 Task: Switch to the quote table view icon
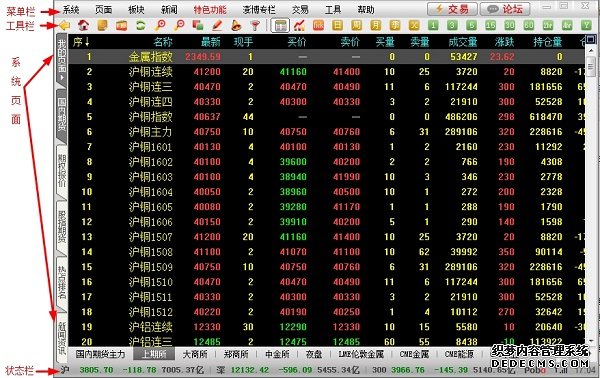tap(280, 26)
